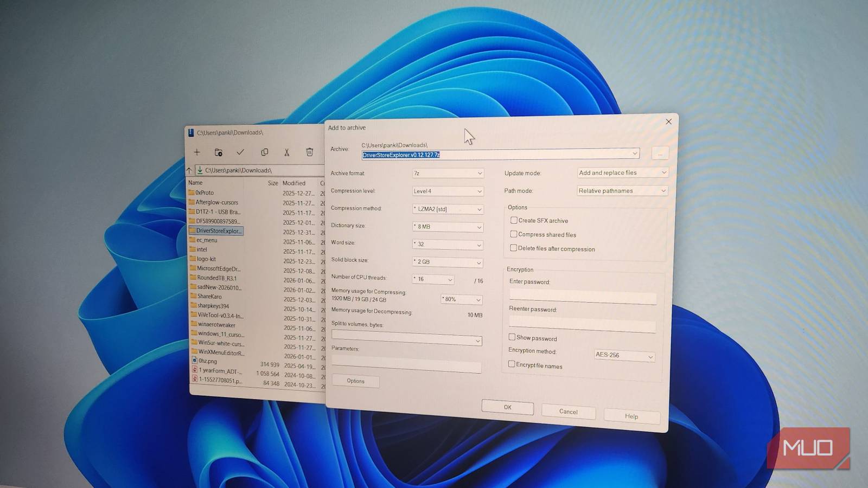Enable Create SFX archive
868x488 pixels.
click(x=514, y=220)
